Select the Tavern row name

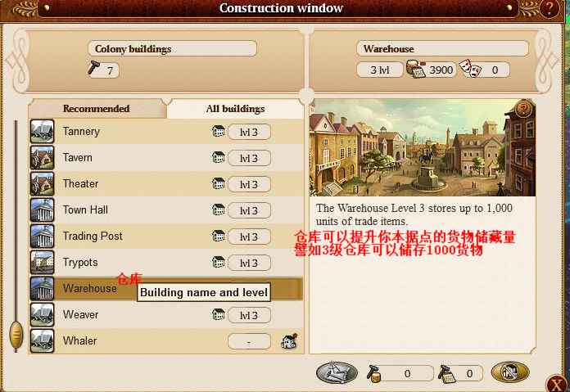[x=78, y=158]
